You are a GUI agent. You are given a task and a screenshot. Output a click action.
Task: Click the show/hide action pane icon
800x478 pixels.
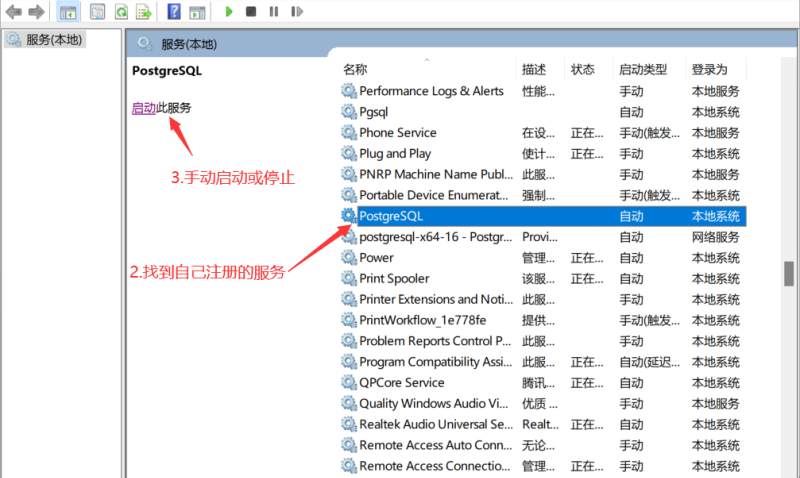pyautogui.click(x=197, y=11)
